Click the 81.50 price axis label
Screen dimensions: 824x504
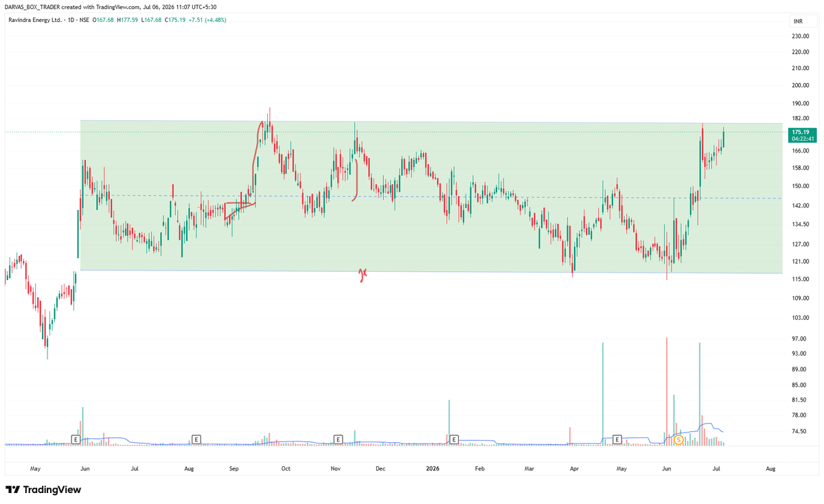click(800, 400)
